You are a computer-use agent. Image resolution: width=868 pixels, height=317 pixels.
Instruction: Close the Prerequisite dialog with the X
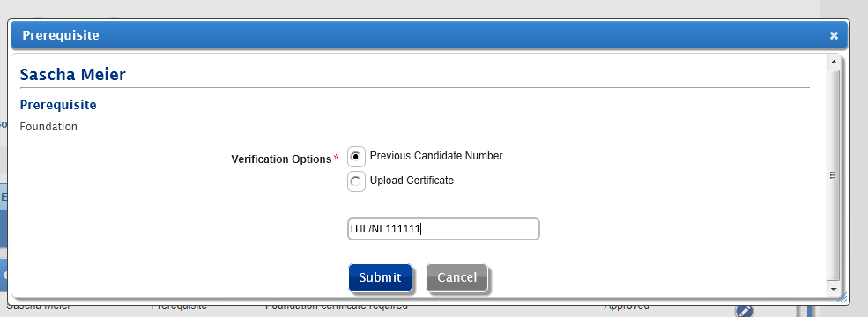tap(834, 36)
